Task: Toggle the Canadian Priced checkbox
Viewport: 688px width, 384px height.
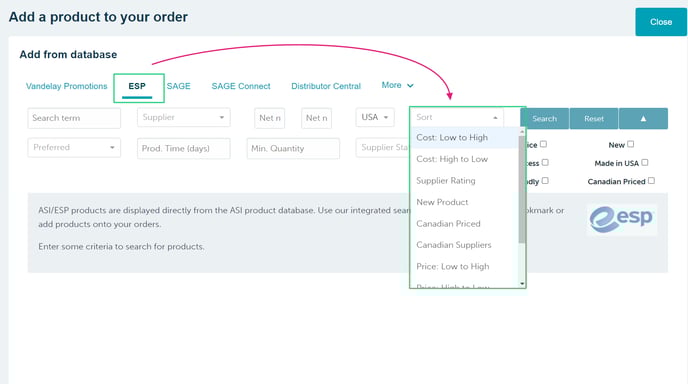Action: point(651,180)
